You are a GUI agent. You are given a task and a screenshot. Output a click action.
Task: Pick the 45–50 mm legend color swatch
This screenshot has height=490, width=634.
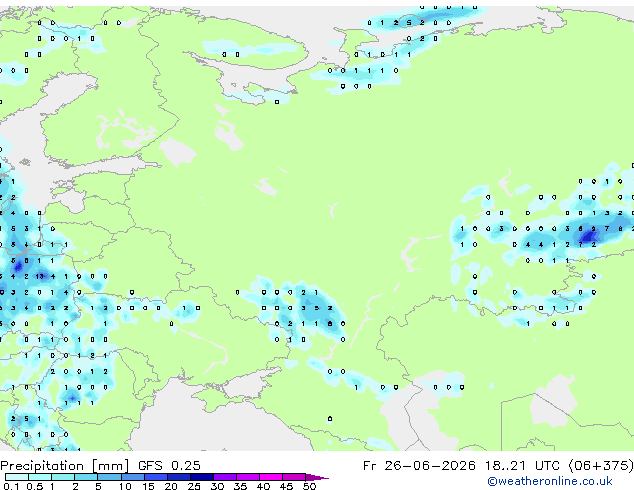(294, 477)
